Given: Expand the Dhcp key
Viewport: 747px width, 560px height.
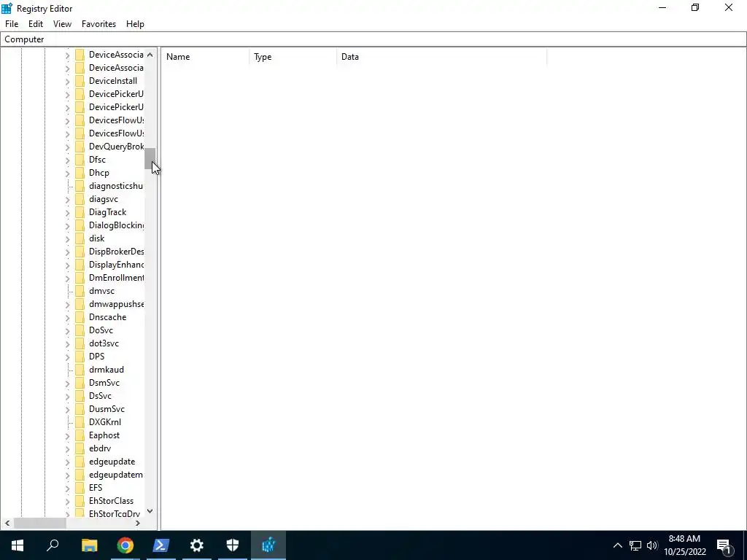Looking at the screenshot, I should pyautogui.click(x=67, y=174).
